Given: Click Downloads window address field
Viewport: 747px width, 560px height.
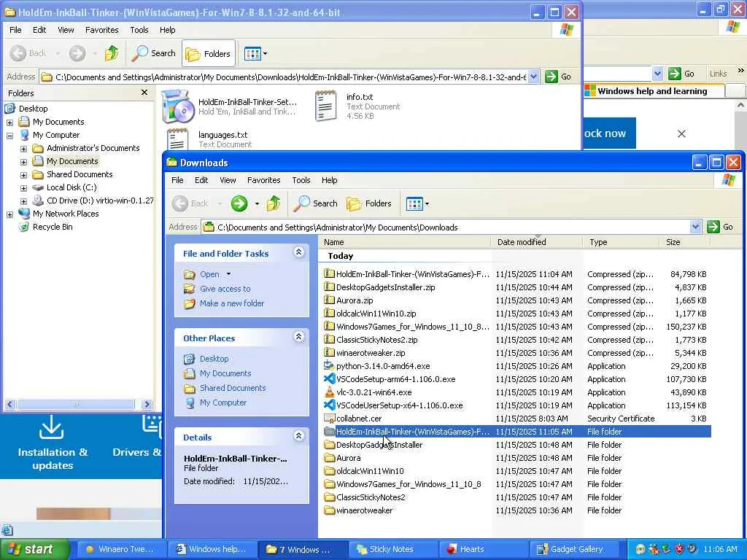Looking at the screenshot, I should tap(446, 227).
